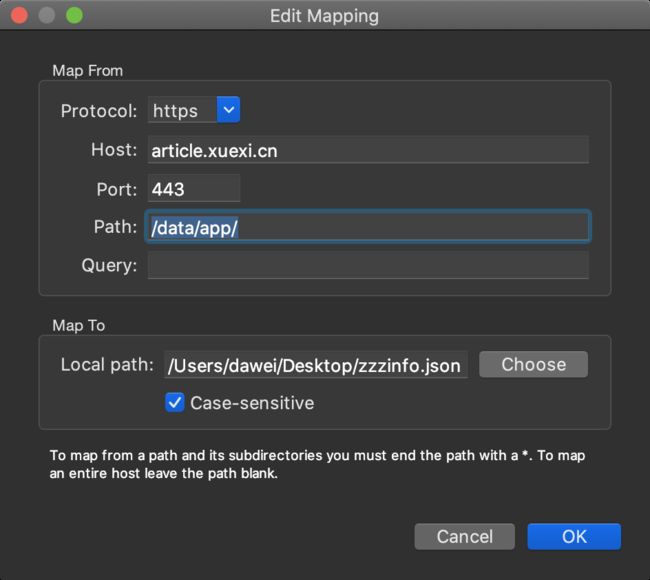Click the 'Edit Mapping' window title
Screen dimensions: 650x580
coord(324,16)
